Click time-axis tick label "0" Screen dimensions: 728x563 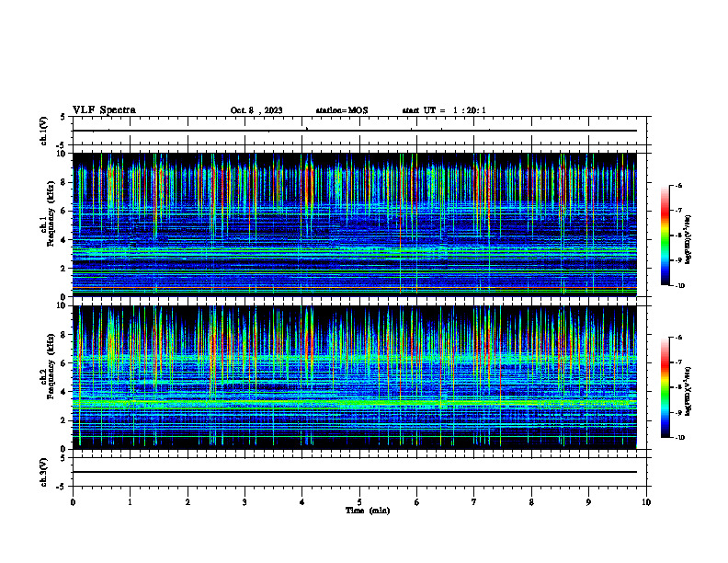73,502
